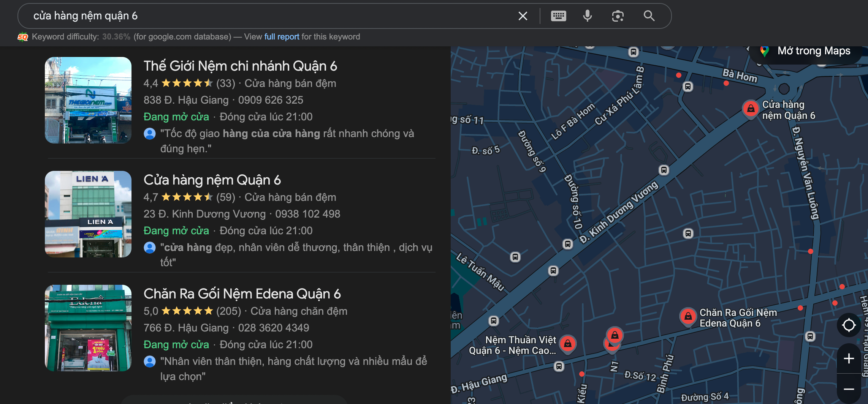Click the bus stop icon near Lê Tuấn Mậu street

point(515,257)
